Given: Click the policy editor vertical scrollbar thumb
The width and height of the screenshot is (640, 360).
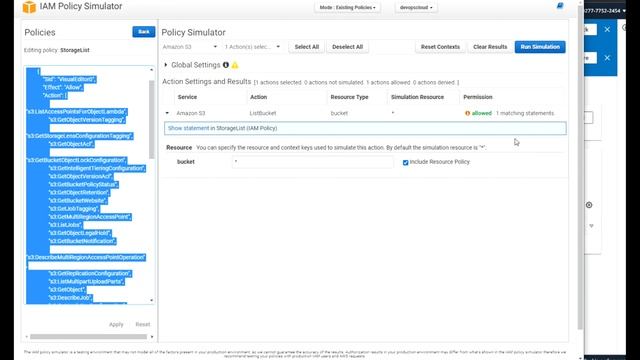Looking at the screenshot, I should 152,119.
